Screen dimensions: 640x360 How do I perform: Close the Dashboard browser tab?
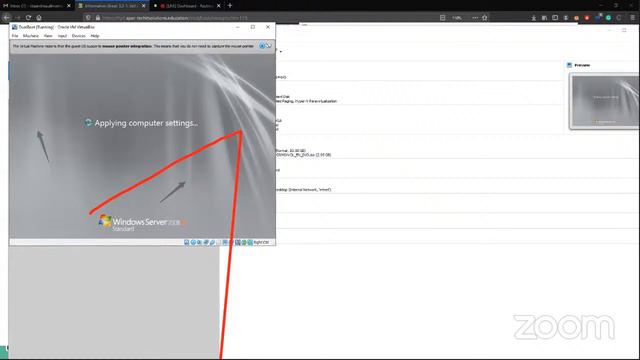click(218, 6)
